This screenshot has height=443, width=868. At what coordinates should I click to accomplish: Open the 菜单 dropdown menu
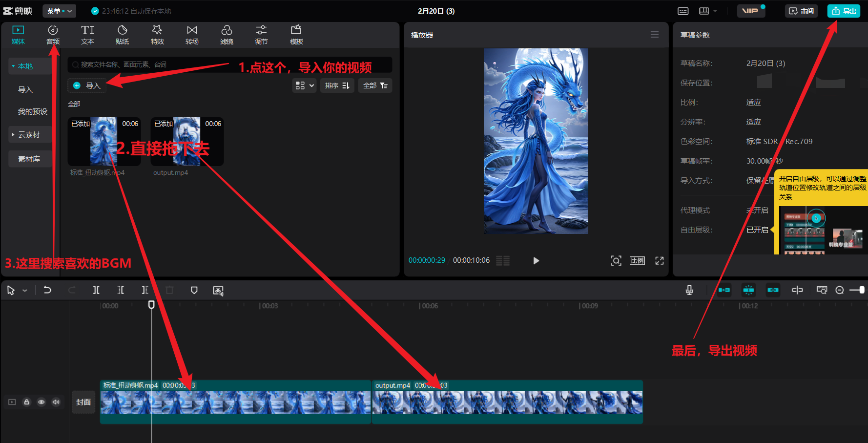(59, 11)
